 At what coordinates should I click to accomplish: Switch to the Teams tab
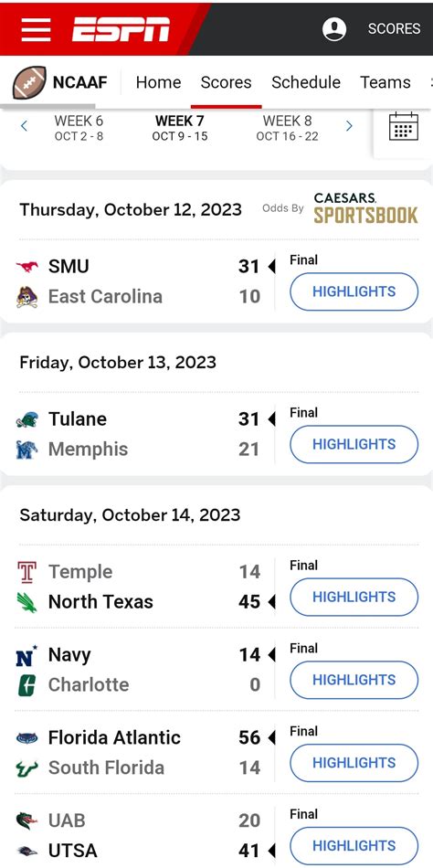[x=385, y=82]
